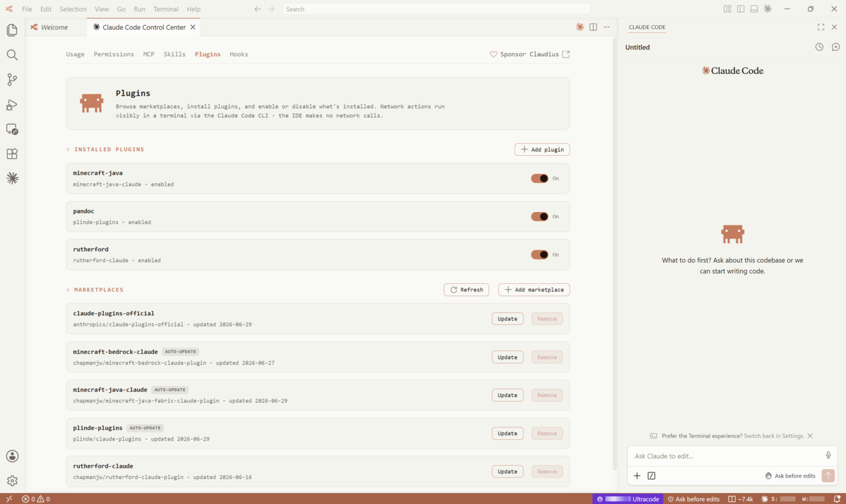This screenshot has width=846, height=504.
Task: Close the Claude Code side panel
Action: coord(834,27)
